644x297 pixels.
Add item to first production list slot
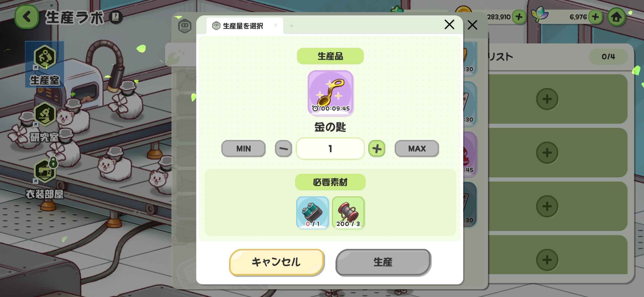[x=547, y=99]
